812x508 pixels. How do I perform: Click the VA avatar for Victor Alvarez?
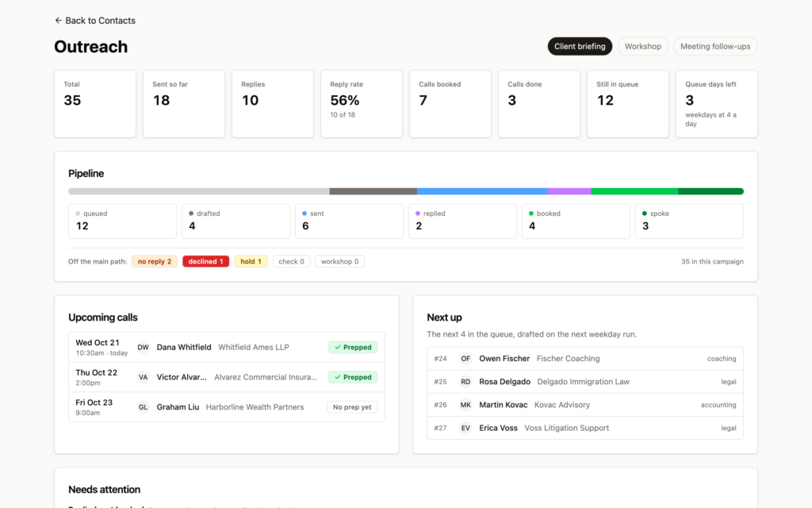click(x=143, y=377)
